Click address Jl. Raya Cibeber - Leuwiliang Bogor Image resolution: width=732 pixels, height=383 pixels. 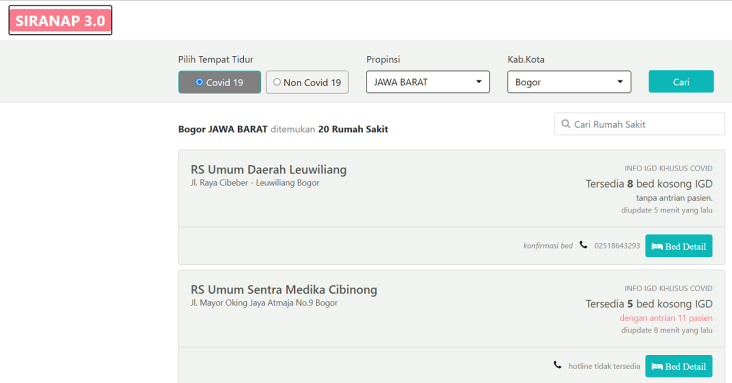[255, 183]
